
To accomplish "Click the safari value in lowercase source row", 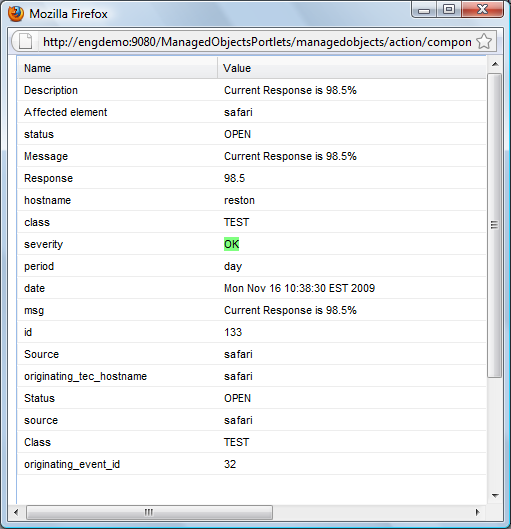I will point(238,420).
